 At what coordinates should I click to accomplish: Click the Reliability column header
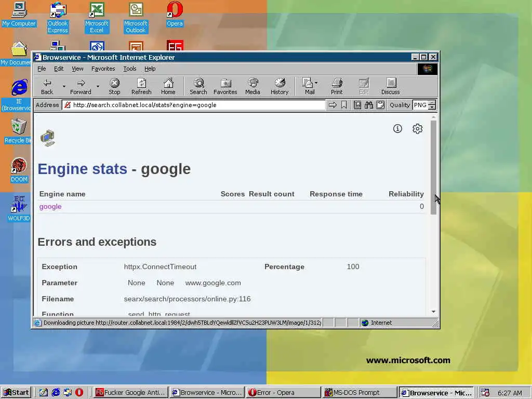406,194
